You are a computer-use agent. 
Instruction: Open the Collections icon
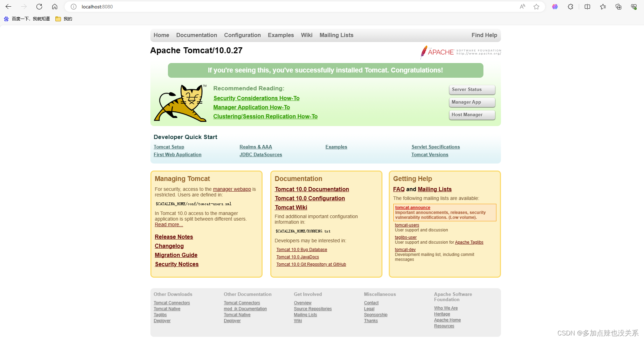(618, 7)
